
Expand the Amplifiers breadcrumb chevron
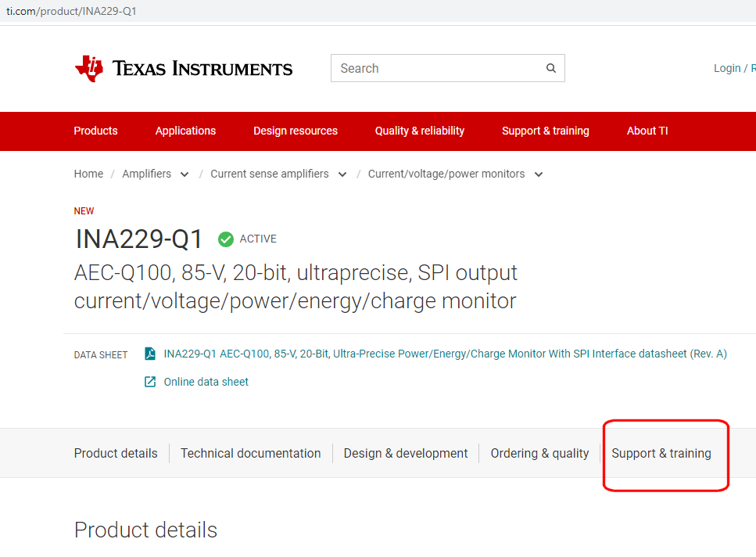[185, 174]
